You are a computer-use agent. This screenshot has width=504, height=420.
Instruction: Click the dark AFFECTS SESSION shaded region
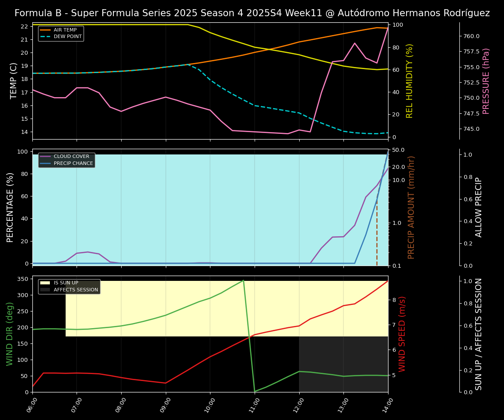point(343,364)
